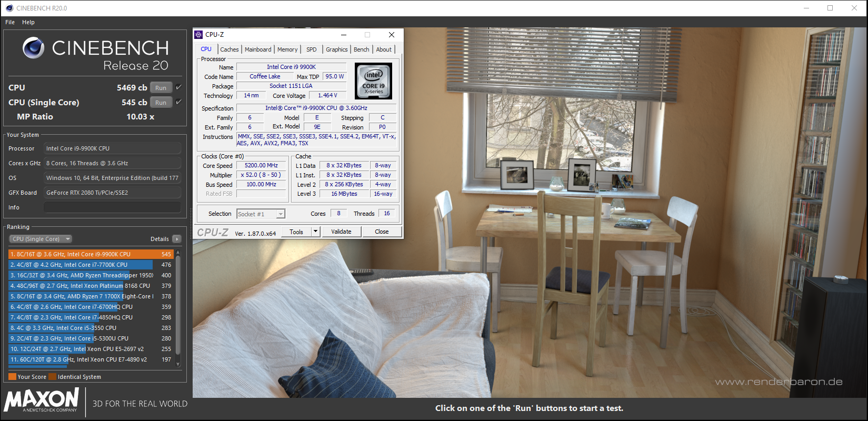868x421 pixels.
Task: Select ranking row 7 Intel Core i7-4850HQ
Action: click(91, 317)
